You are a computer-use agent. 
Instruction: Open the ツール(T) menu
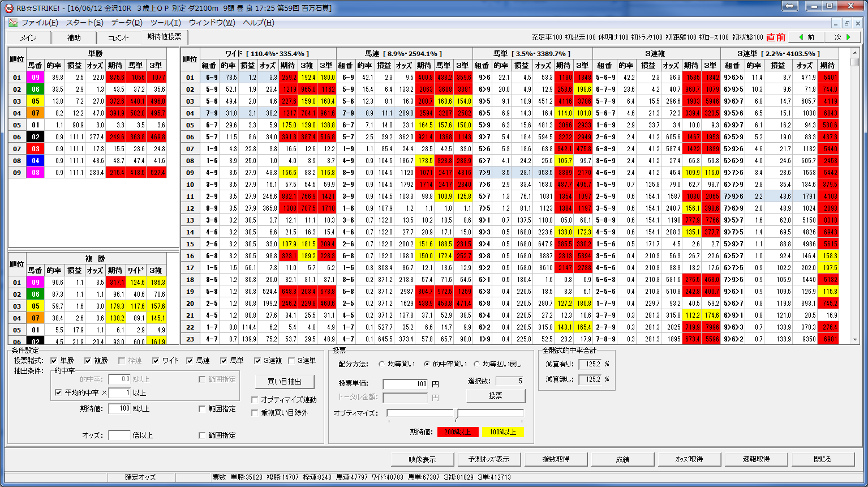point(165,23)
